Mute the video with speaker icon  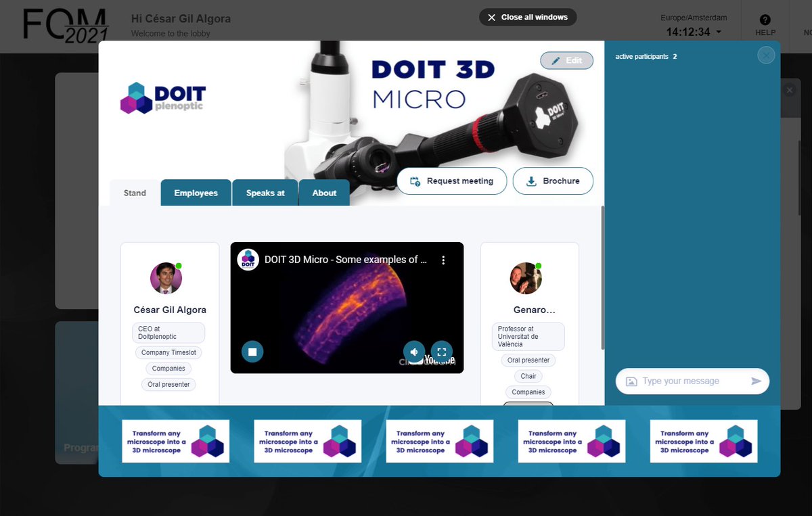[414, 352]
